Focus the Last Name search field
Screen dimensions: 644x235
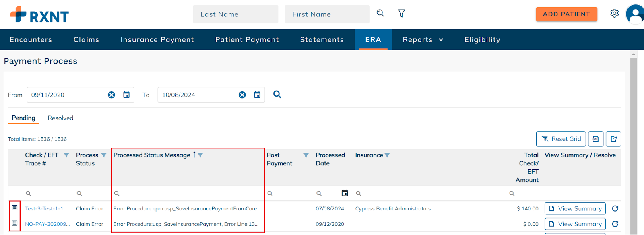click(235, 14)
